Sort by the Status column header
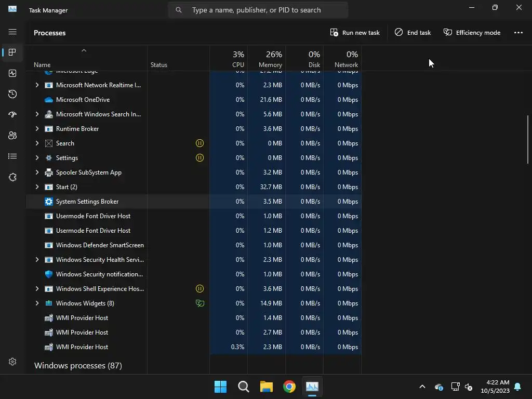Screen dimensions: 532x399 [159, 65]
